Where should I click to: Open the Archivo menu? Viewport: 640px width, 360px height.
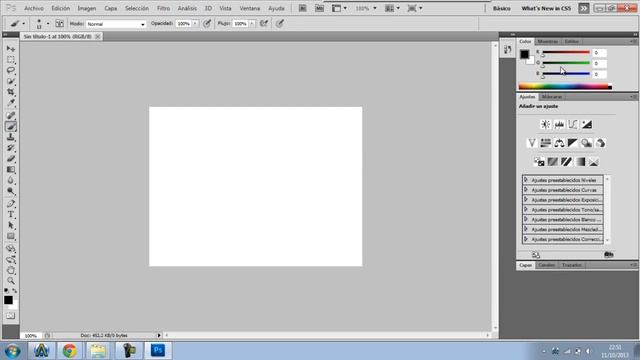(33, 8)
